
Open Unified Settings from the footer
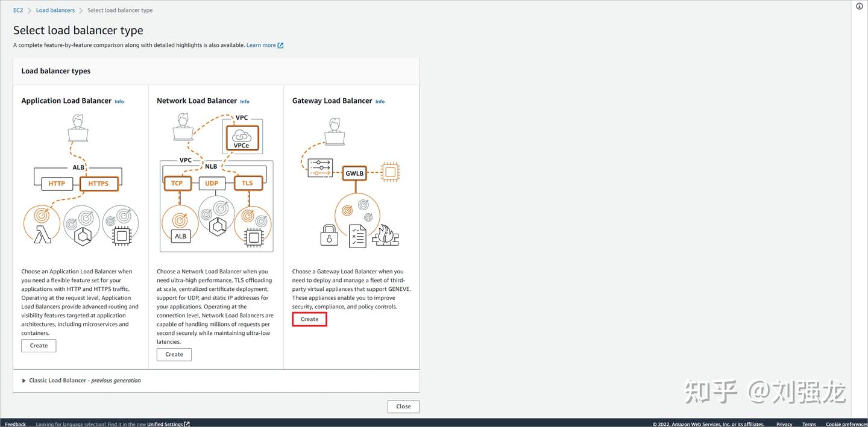pos(165,424)
